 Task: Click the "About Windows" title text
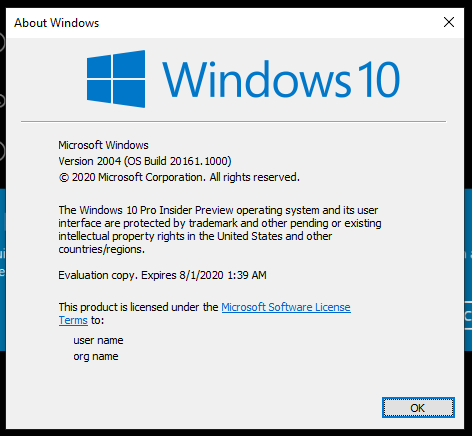[x=57, y=23]
